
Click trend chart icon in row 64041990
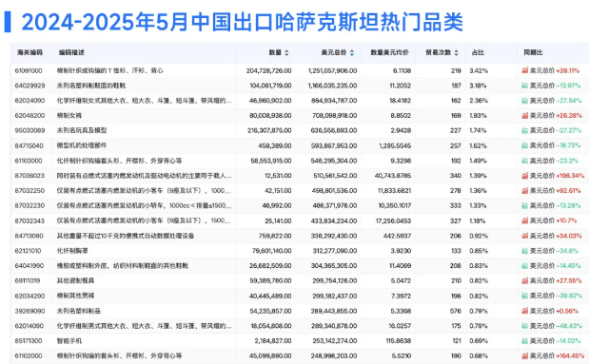(x=524, y=266)
